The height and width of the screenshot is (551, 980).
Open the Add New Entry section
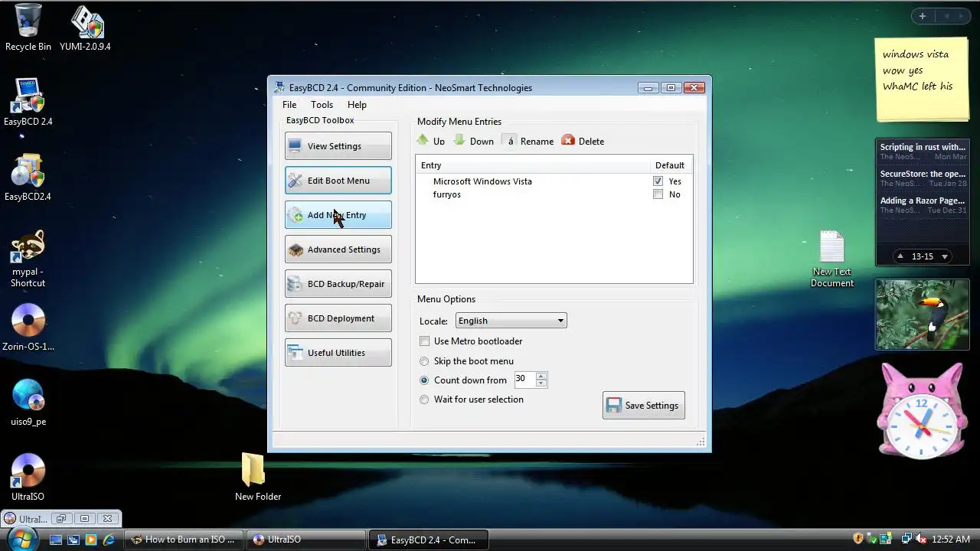coord(338,215)
